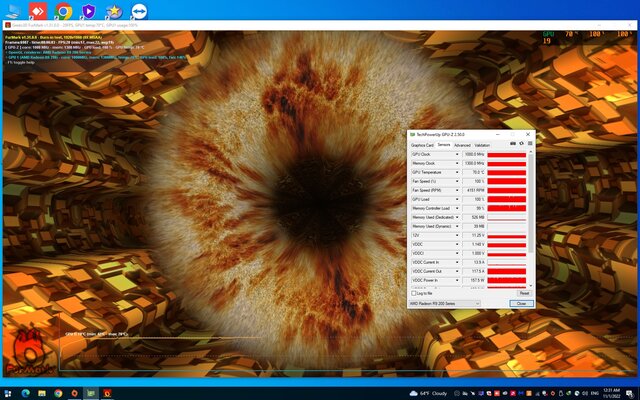The width and height of the screenshot is (640, 400).
Task: Expand the GPU Clock sensor dropdown
Action: pyautogui.click(x=459, y=155)
